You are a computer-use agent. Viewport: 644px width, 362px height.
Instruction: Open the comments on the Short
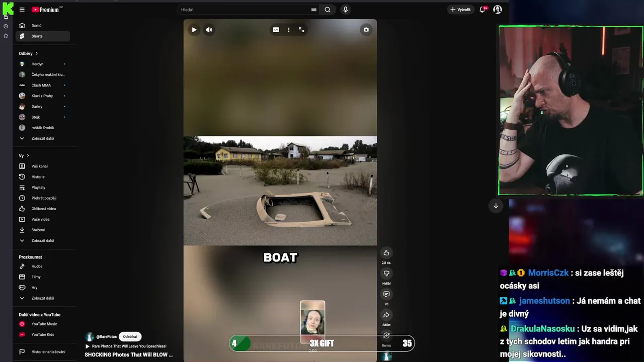(x=386, y=294)
